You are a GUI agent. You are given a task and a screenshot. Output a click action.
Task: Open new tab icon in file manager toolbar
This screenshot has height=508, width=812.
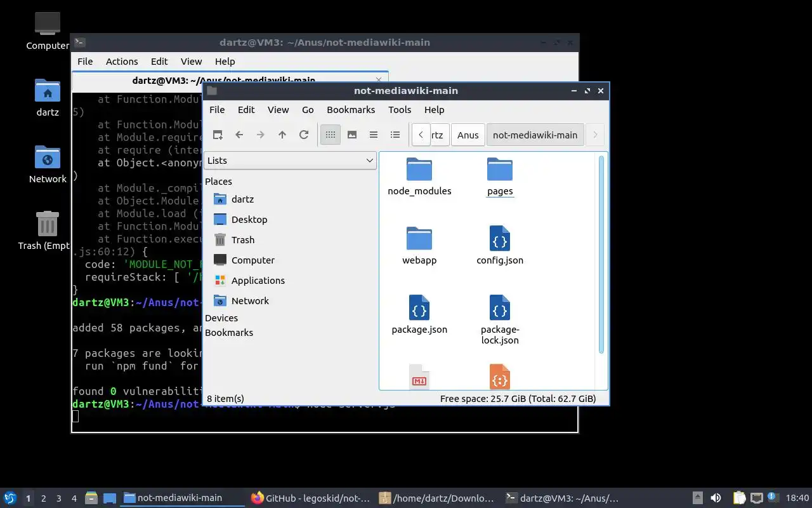pos(218,135)
